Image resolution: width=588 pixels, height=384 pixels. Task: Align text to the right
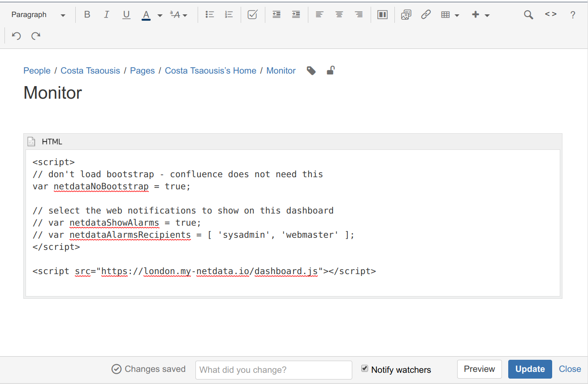pyautogui.click(x=359, y=15)
